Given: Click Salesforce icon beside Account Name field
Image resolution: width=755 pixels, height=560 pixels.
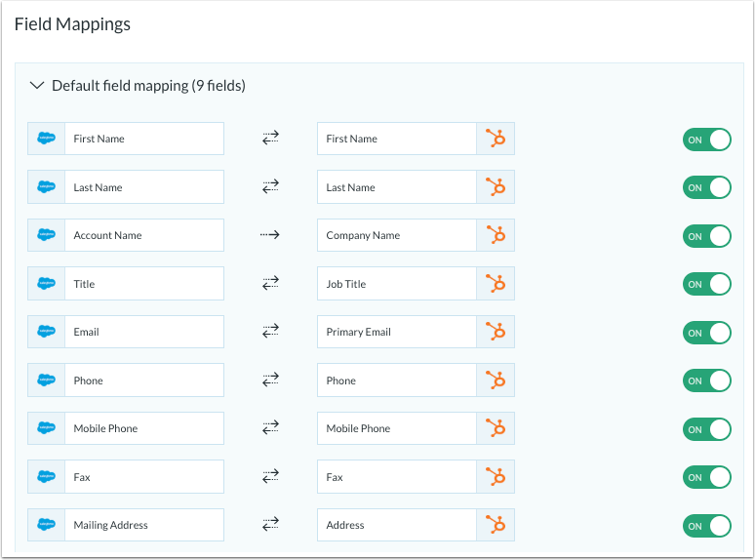Looking at the screenshot, I should point(46,235).
